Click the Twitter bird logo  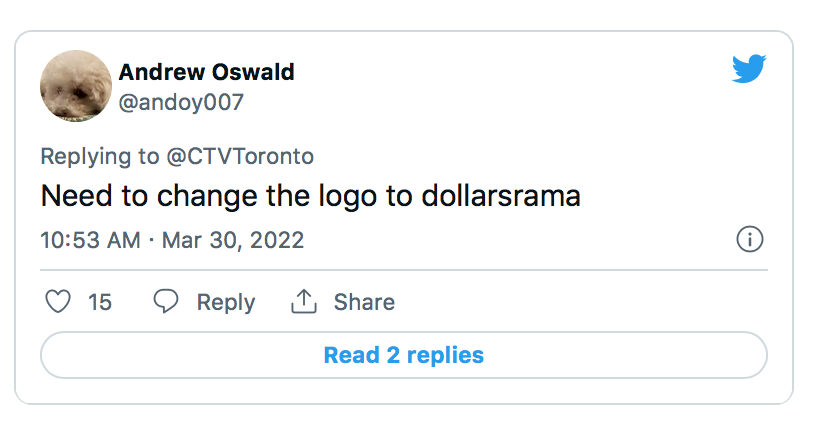click(749, 69)
